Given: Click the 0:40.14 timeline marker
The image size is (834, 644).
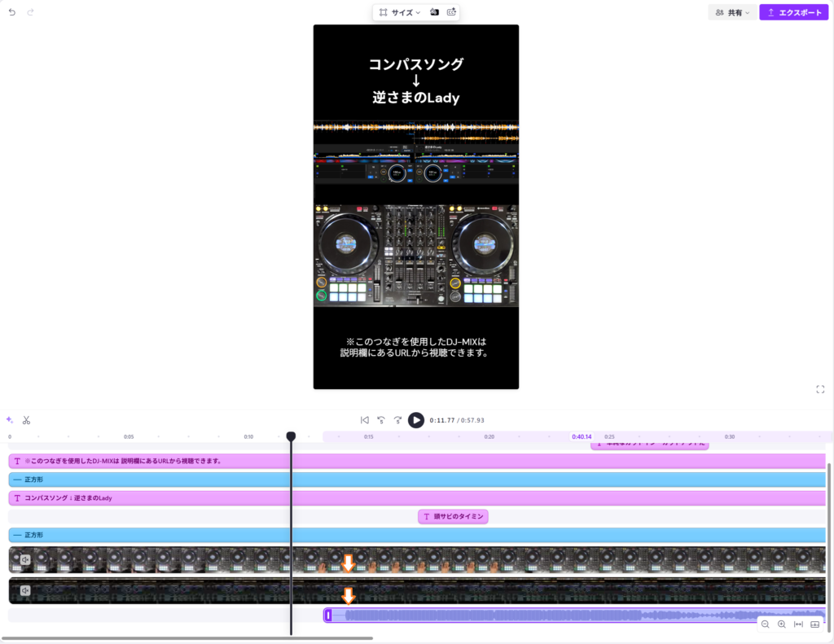Looking at the screenshot, I should click(x=582, y=437).
